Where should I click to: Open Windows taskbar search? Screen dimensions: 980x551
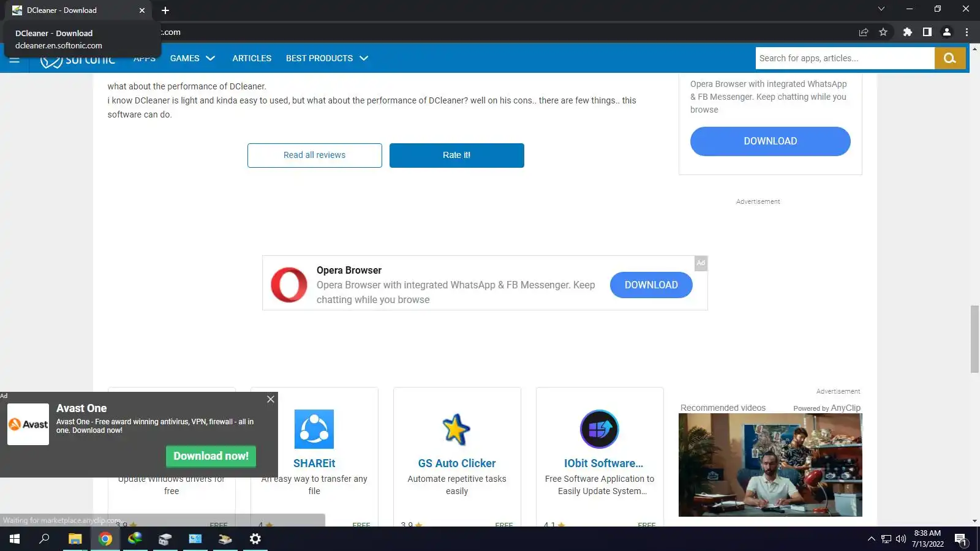(x=44, y=539)
